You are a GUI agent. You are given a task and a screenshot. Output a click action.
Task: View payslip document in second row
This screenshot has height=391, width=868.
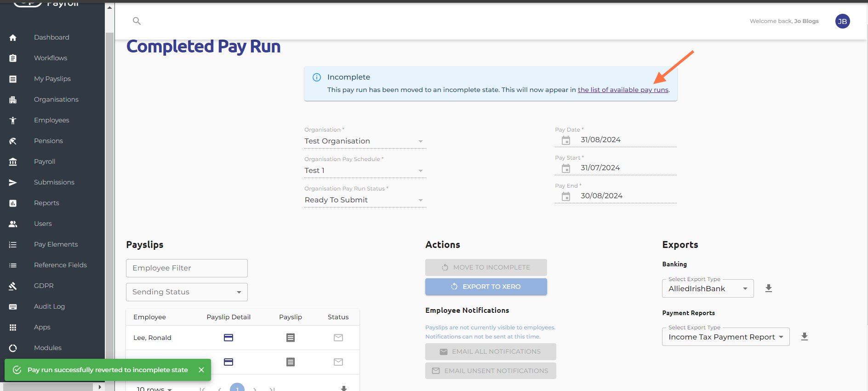(x=291, y=362)
